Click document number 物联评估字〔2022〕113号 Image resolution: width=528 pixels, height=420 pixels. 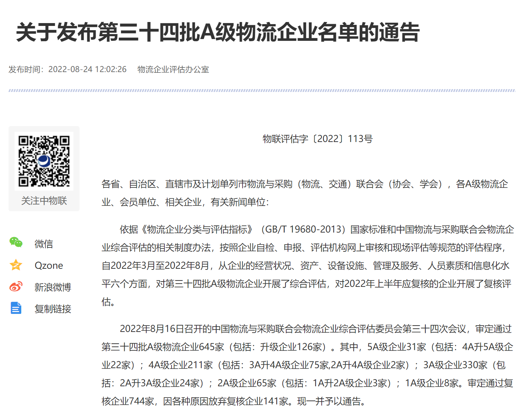pos(317,139)
